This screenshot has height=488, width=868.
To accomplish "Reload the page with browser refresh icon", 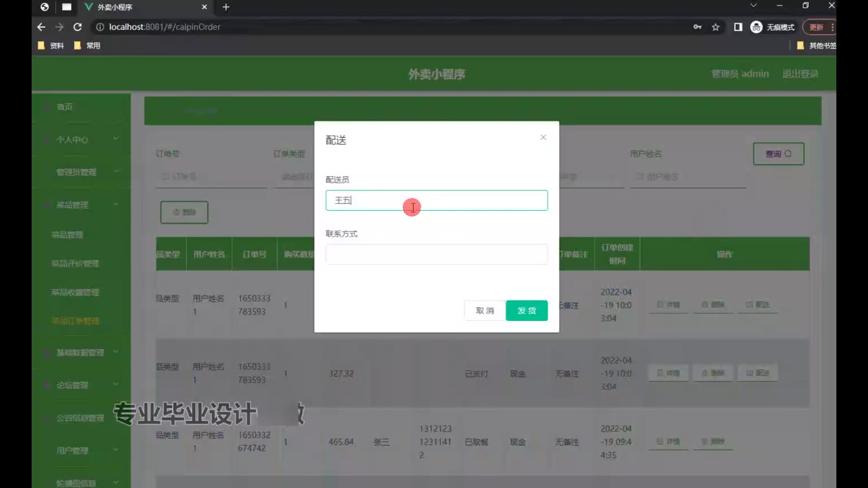I will pos(77,27).
